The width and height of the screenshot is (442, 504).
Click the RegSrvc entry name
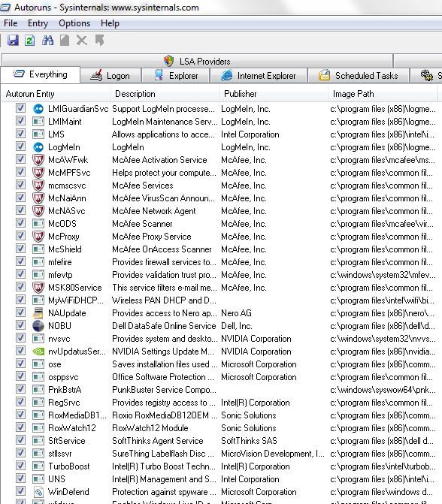pyautogui.click(x=64, y=403)
